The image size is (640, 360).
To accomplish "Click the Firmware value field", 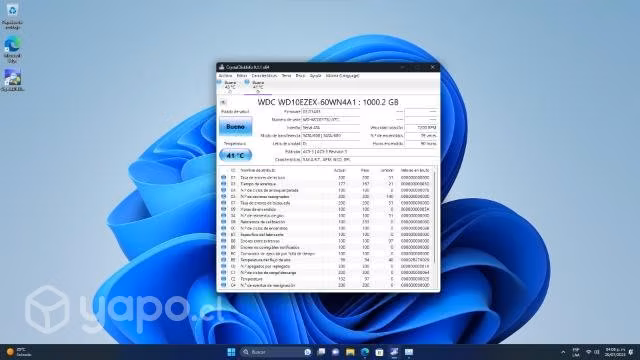I will coord(331,111).
